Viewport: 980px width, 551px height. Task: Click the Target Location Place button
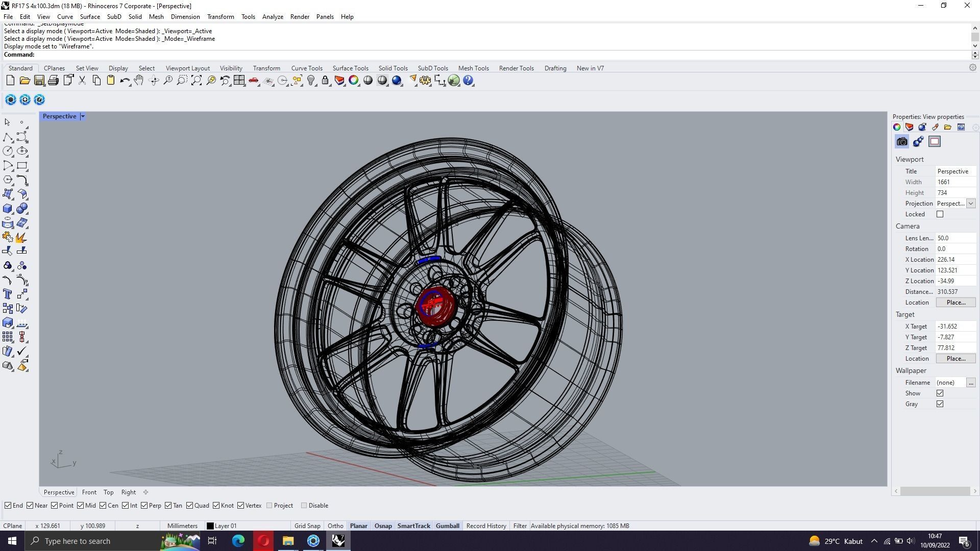pyautogui.click(x=955, y=359)
